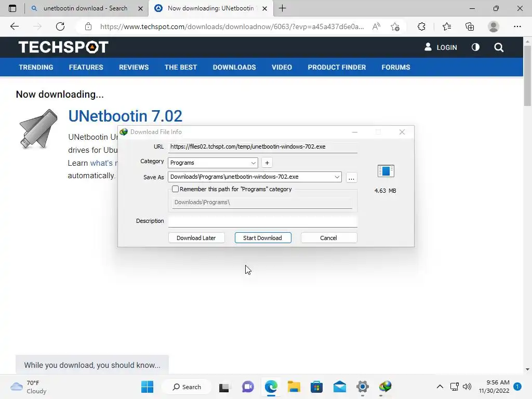Click the UNetbootin USB rocket icon
Image resolution: width=532 pixels, height=399 pixels.
click(38, 129)
